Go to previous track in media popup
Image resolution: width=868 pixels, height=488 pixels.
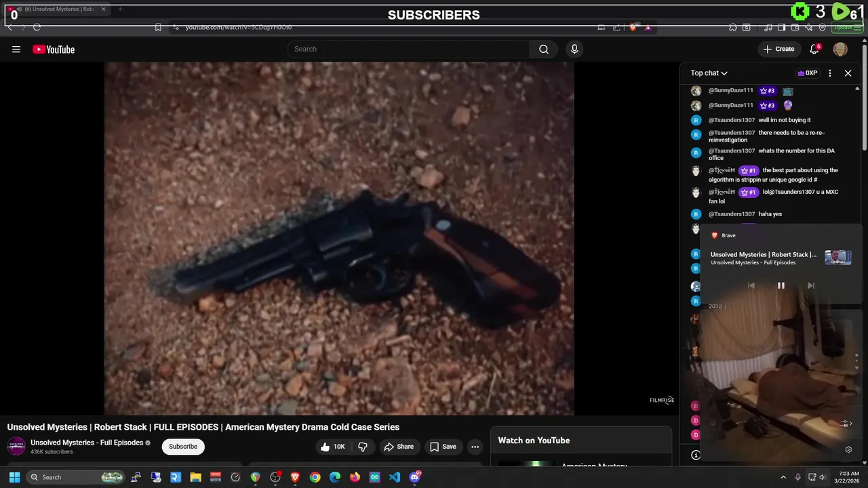pos(751,285)
